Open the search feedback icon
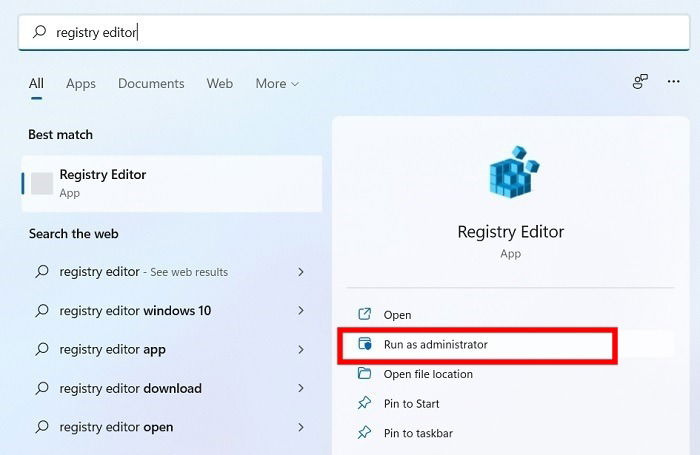 (640, 81)
